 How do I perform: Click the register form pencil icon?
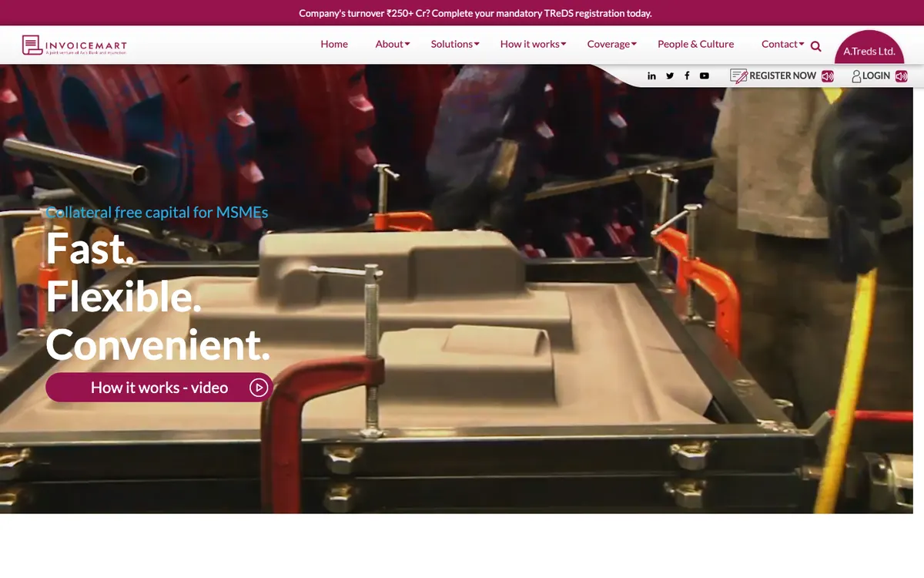click(738, 76)
